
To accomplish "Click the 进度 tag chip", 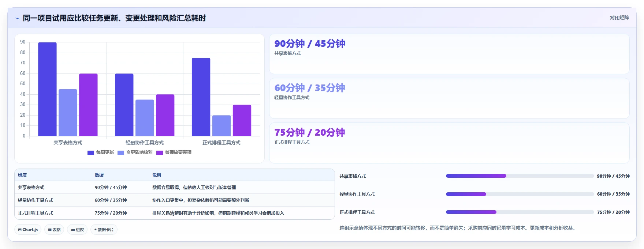I will (x=77, y=230).
